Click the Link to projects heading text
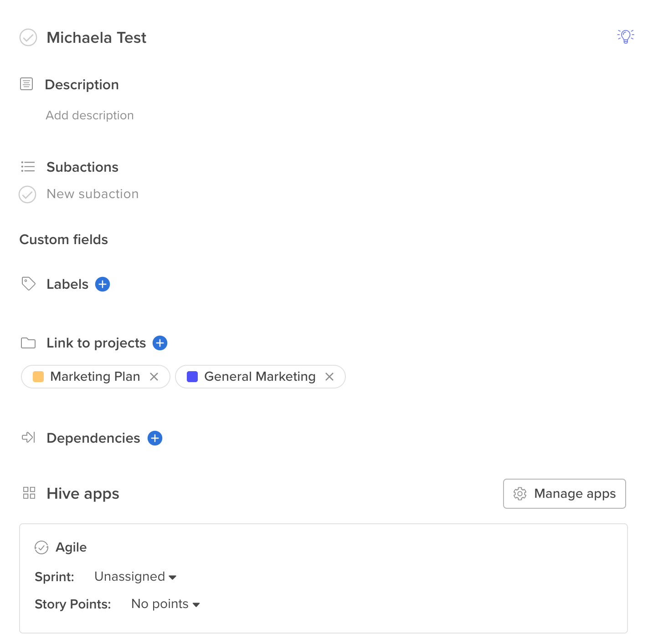Screen dimensions: 658x644 coord(96,343)
